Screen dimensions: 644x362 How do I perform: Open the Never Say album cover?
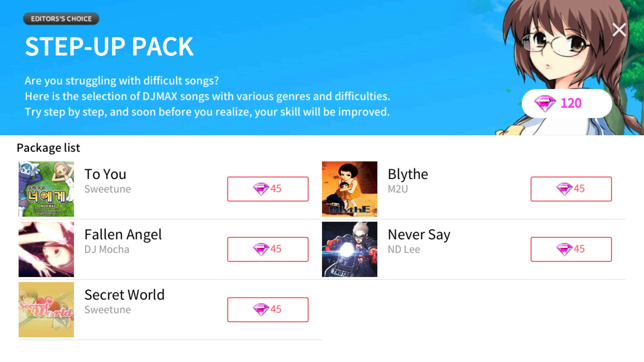350,249
